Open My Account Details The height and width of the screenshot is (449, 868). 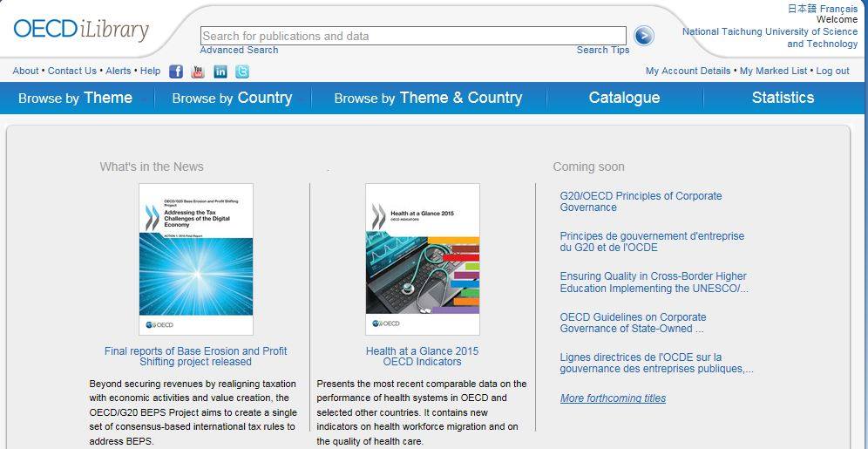pyautogui.click(x=688, y=71)
